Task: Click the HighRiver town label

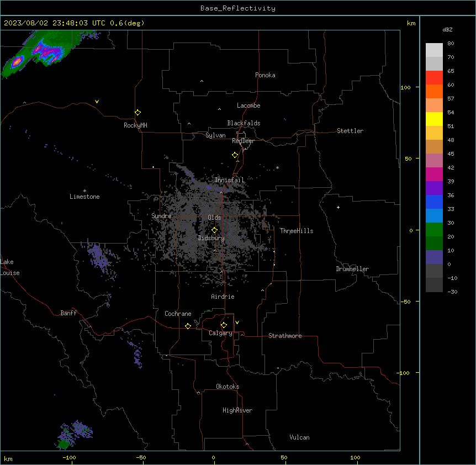Action: (237, 410)
